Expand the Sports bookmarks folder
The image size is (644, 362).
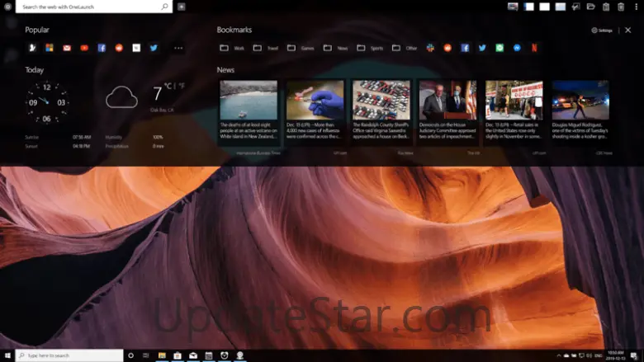(x=371, y=48)
